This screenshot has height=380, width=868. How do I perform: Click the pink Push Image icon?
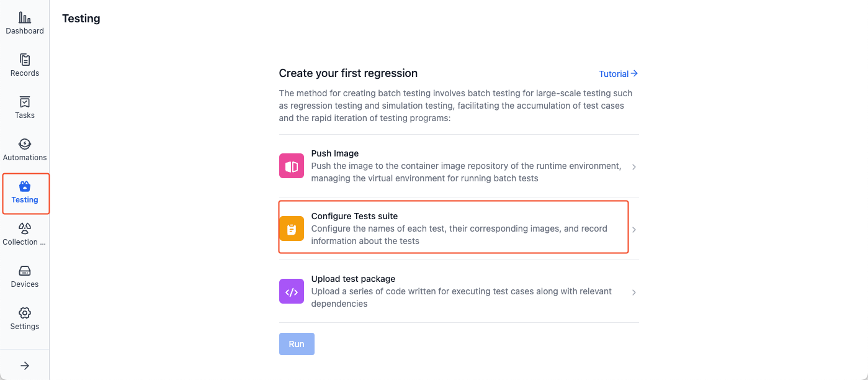[x=292, y=166]
